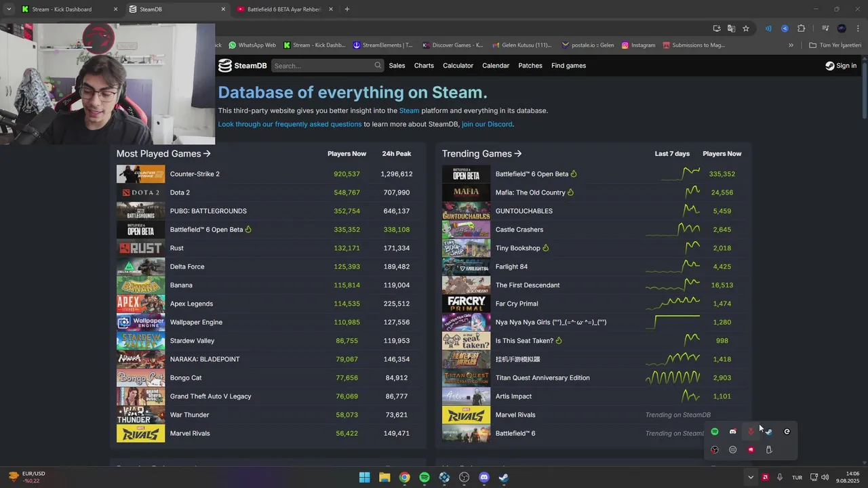The image size is (868, 488).
Task: Click the microphone icon in system tray
Action: 780,477
